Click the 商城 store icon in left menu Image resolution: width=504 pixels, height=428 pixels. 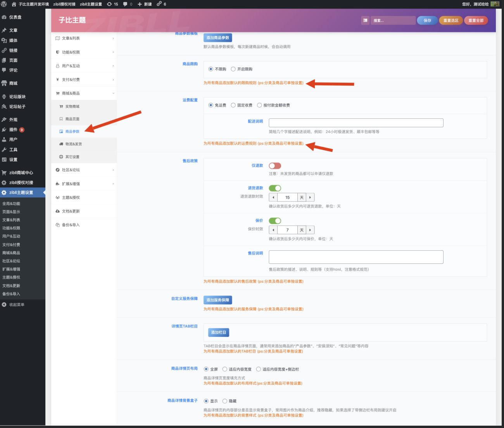(x=4, y=83)
